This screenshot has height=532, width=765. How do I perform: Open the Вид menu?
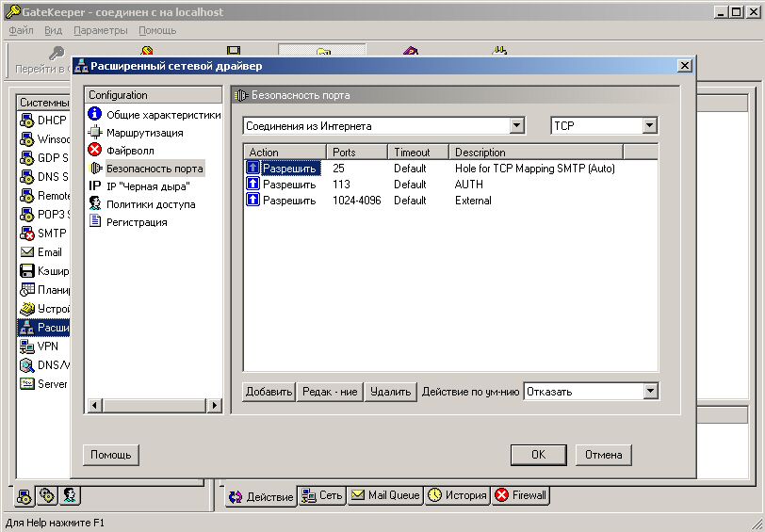click(x=53, y=30)
